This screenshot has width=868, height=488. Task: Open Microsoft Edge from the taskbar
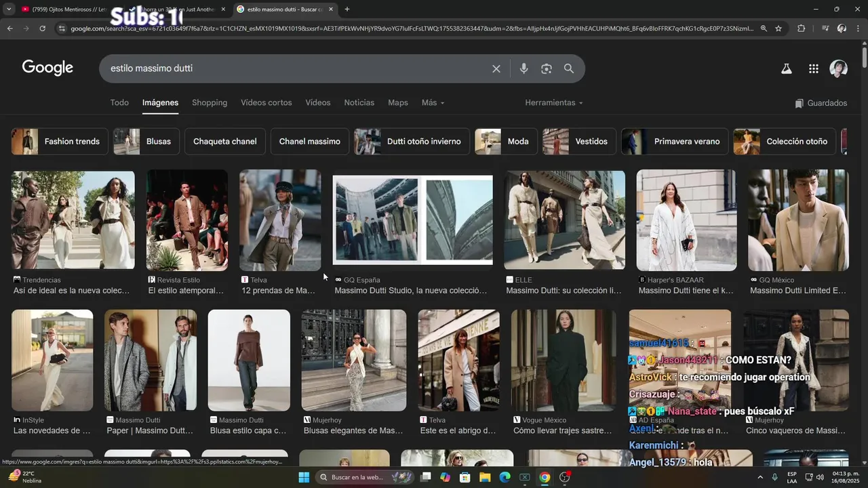pyautogui.click(x=505, y=477)
